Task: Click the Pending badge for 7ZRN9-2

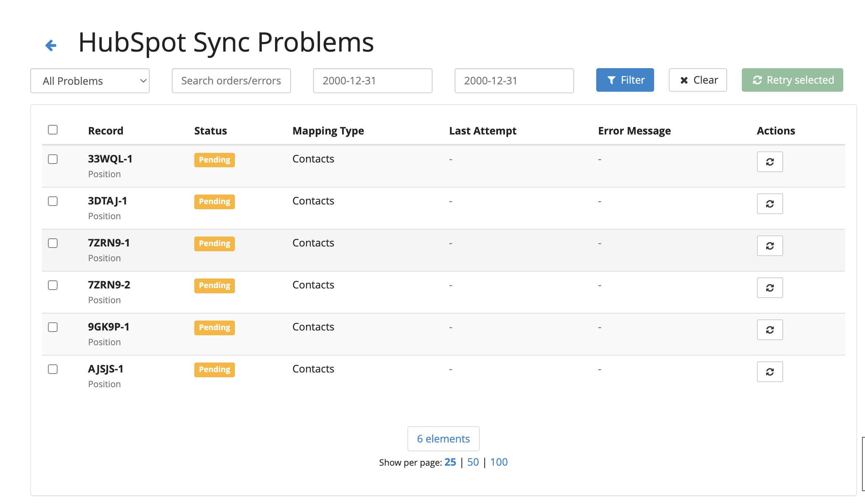Action: 215,286
